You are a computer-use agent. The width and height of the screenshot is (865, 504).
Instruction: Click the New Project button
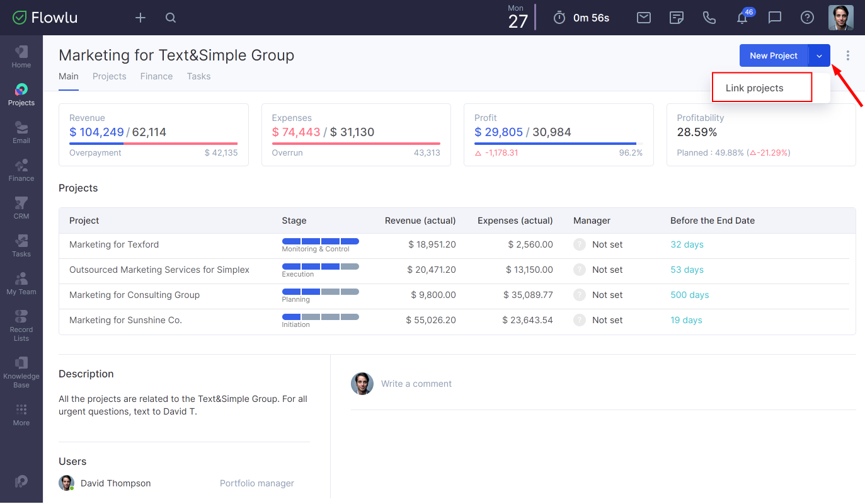pyautogui.click(x=774, y=55)
